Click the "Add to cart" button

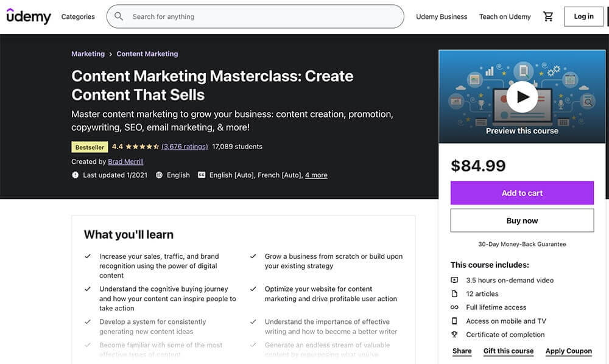point(522,192)
